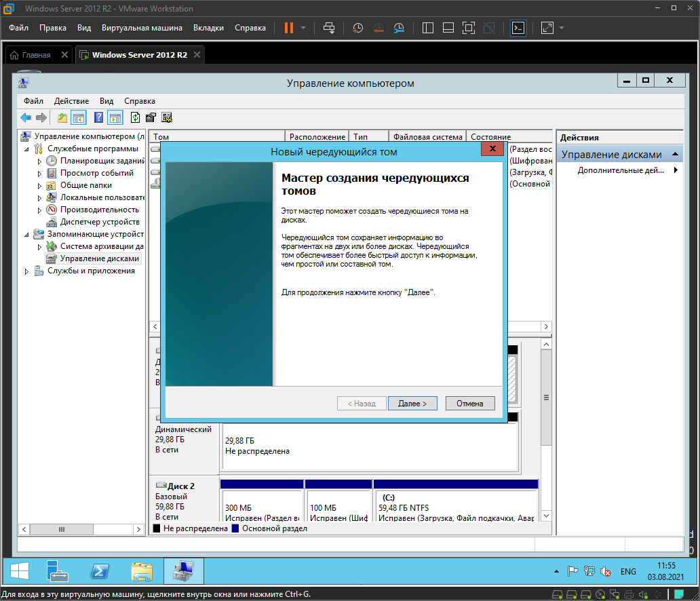Open the Виртуальная машина menu in VMware
Image resolution: width=700 pixels, height=601 pixels.
point(142,28)
